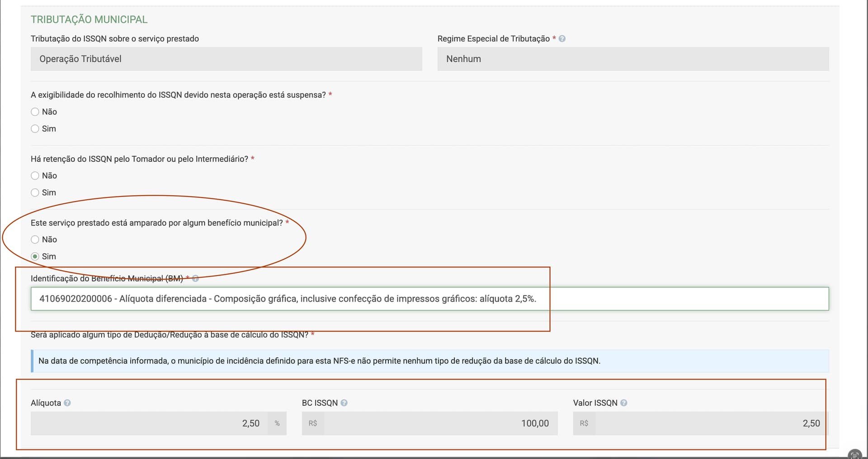
Task: Click the round text-scan icon at bottom-right corner
Action: pos(855,454)
